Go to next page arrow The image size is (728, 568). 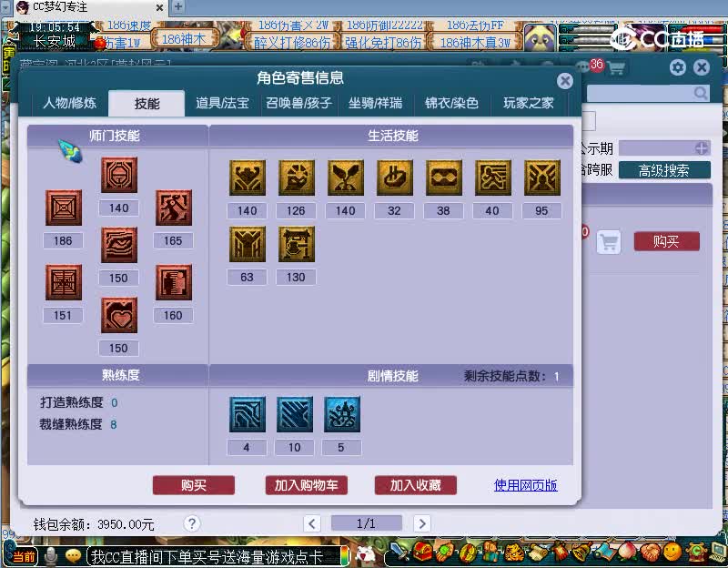tap(422, 524)
